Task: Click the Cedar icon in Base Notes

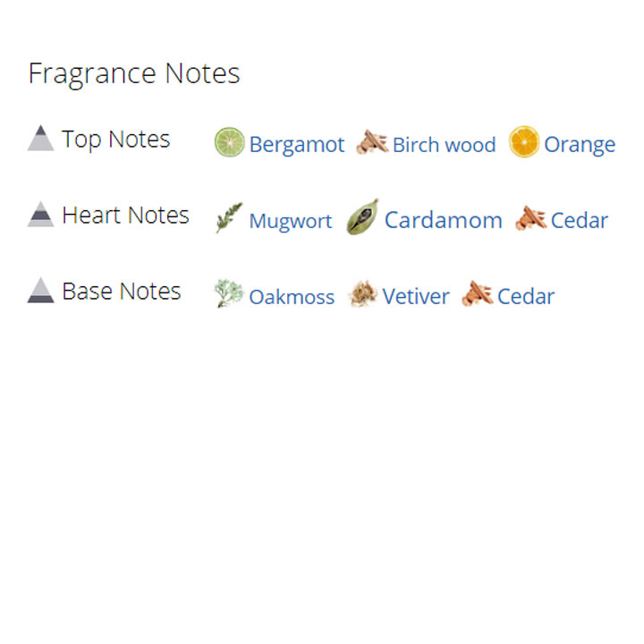Action: 477,294
